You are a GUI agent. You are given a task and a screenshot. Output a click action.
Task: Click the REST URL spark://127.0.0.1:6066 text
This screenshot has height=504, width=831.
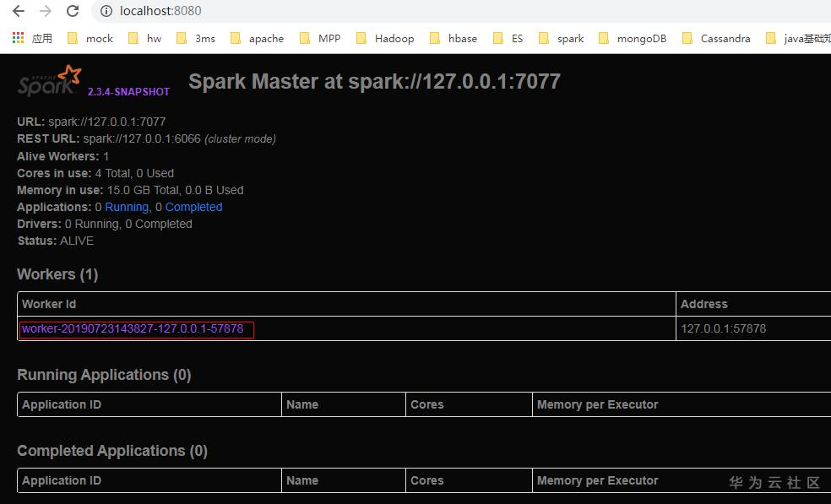[146, 138]
